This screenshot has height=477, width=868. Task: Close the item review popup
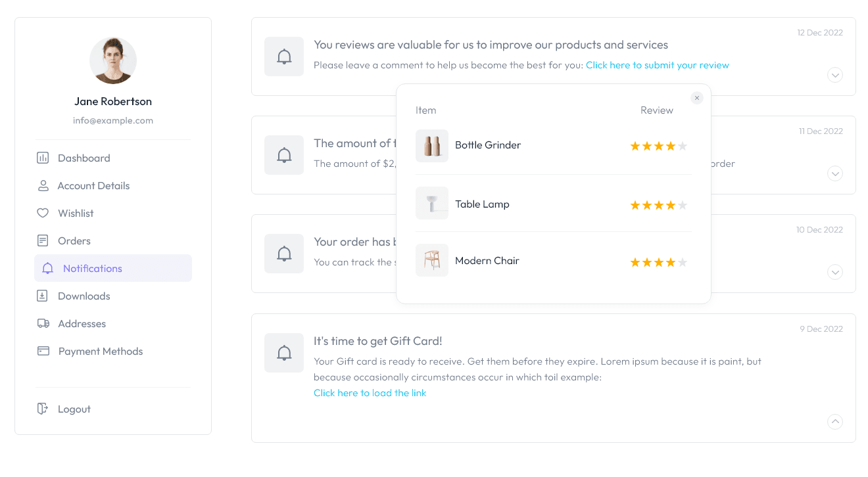click(x=697, y=98)
